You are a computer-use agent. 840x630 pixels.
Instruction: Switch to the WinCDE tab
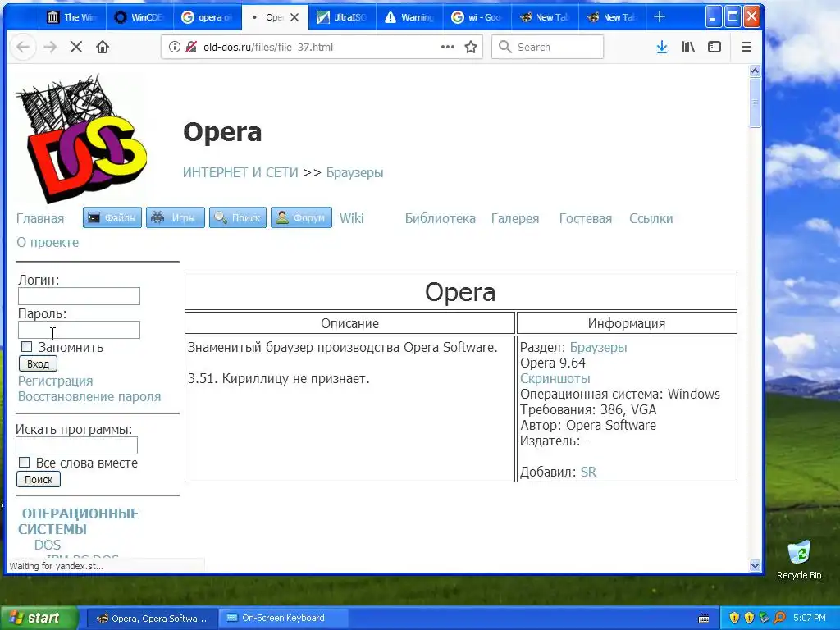139,17
